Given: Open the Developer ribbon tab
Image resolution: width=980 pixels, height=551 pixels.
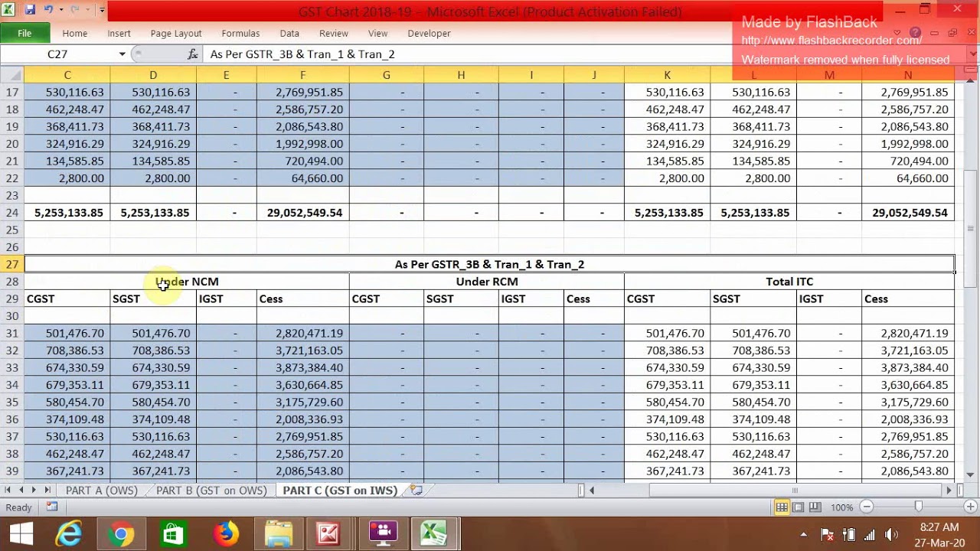Looking at the screenshot, I should (429, 33).
